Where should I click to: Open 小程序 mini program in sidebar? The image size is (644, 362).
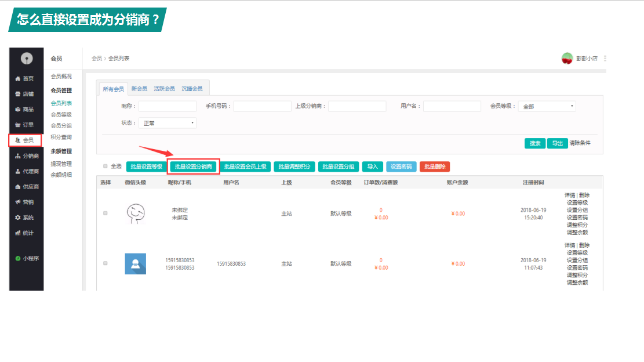[27, 259]
